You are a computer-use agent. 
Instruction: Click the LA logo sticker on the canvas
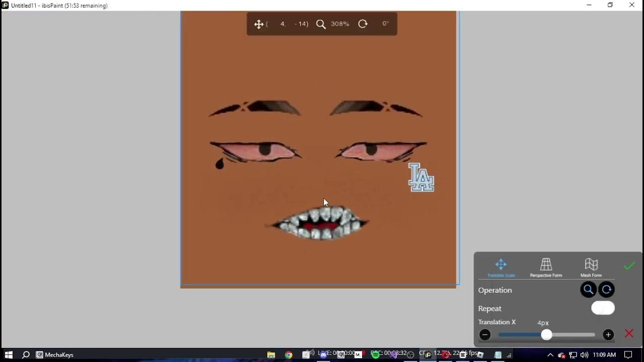[x=421, y=177]
